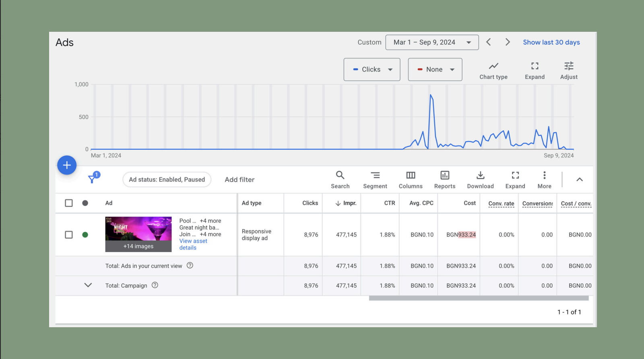
Task: Click the blue plus create button
Action: click(67, 165)
